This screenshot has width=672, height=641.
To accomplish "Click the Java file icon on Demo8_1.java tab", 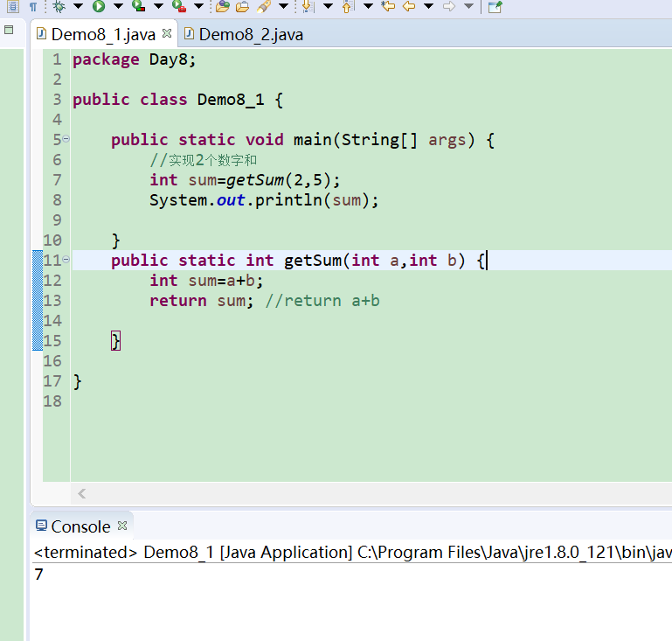I will (x=41, y=33).
